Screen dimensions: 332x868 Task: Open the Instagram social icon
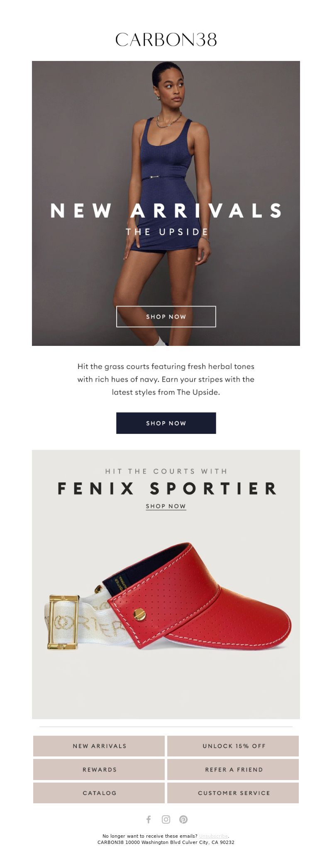[x=166, y=819]
